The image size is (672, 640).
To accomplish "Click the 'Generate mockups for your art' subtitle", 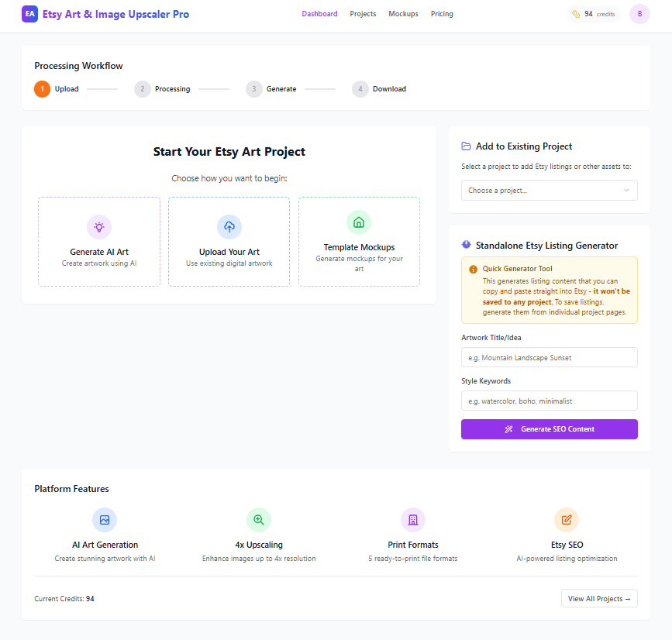I will 359,263.
